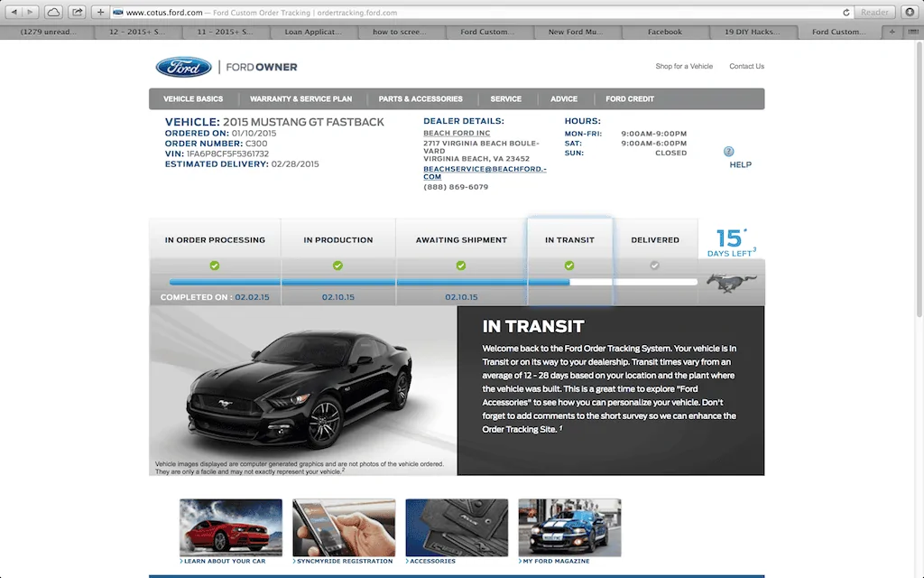Click the Mustang pony emblem icon
This screenshot has width=924, height=578.
(x=731, y=283)
